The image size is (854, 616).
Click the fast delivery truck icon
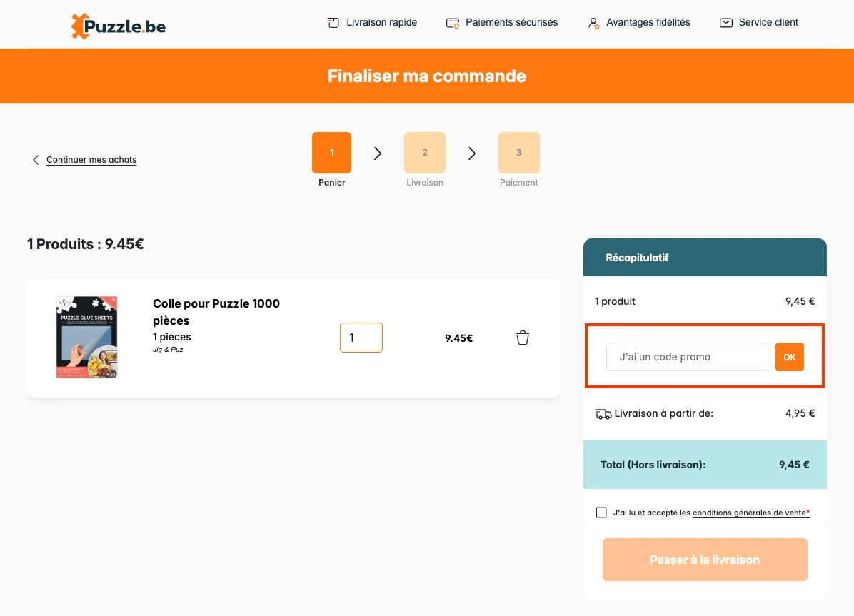[x=333, y=22]
